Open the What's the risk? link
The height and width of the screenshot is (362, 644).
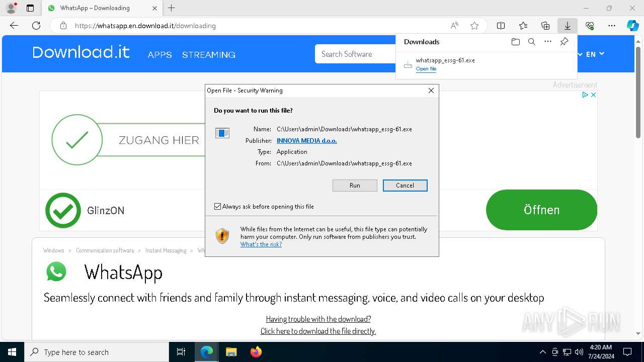(261, 244)
